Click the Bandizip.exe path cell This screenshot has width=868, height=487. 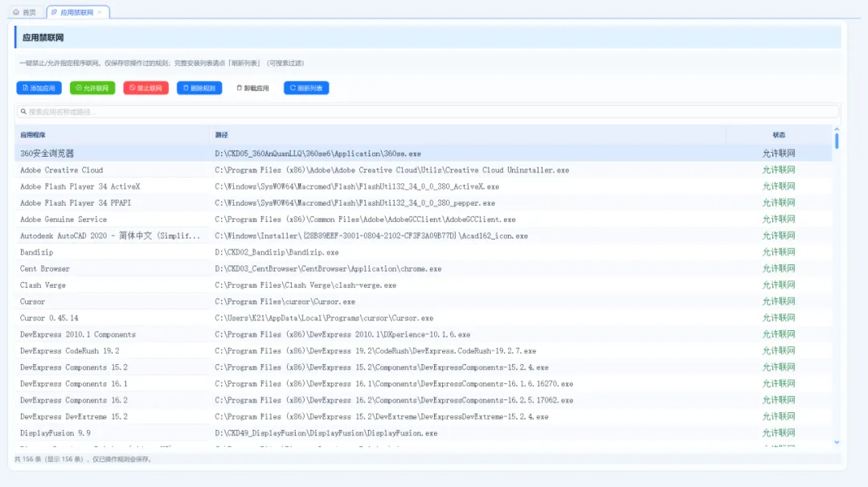(x=276, y=252)
